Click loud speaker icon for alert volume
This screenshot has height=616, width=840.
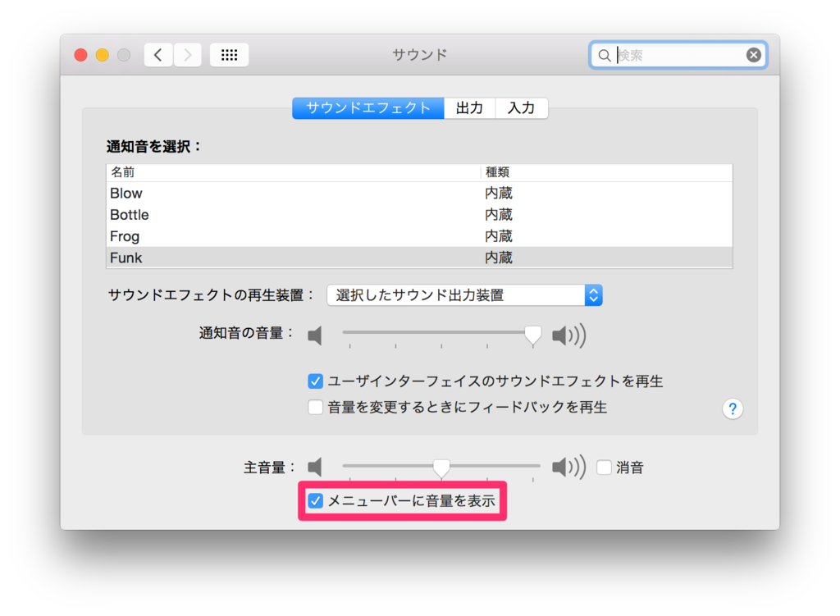pos(569,335)
